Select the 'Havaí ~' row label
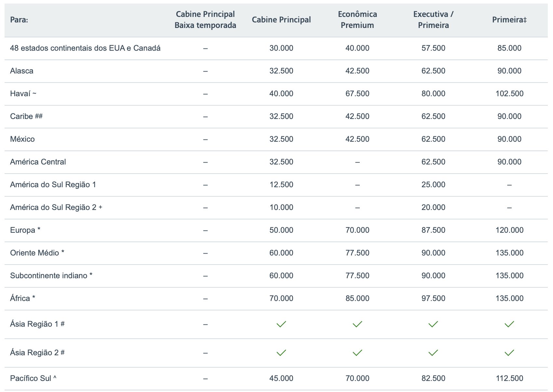Viewport: 553px width, 392px height. [23, 94]
